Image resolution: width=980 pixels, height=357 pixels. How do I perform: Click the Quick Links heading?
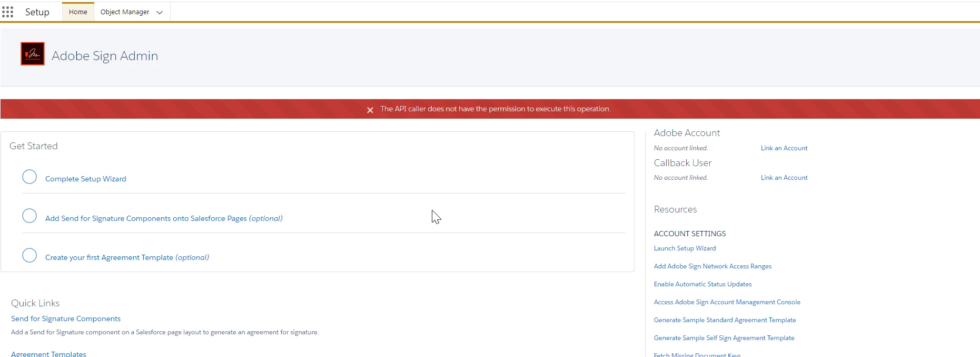[x=35, y=303]
